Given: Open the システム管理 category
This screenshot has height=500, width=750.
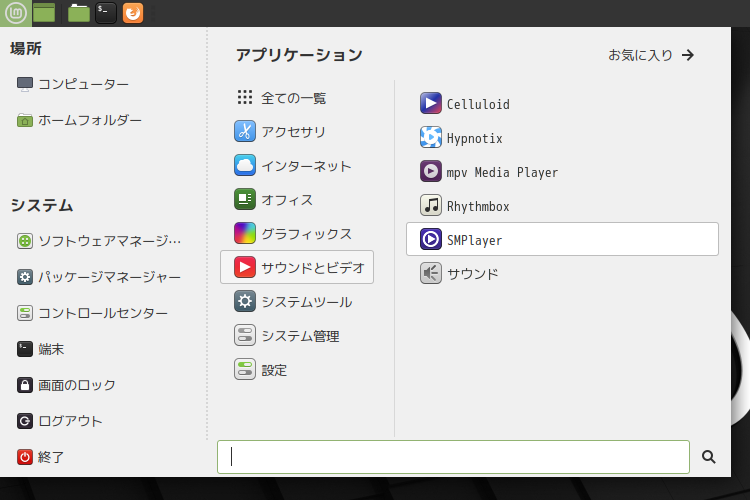Looking at the screenshot, I should (297, 335).
